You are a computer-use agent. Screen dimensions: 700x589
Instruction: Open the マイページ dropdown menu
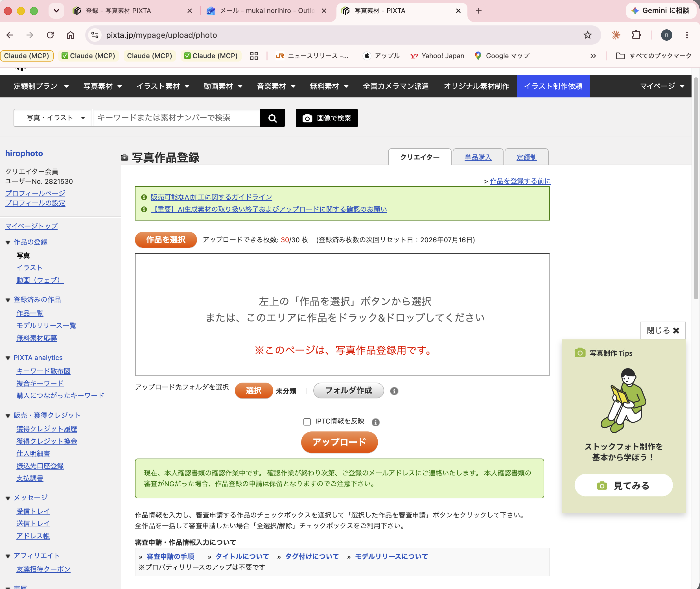[662, 86]
